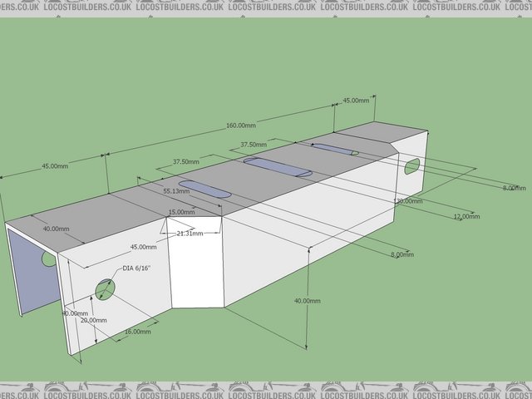Click the oval hole on the far end face
The height and width of the screenshot is (399, 532).
pyautogui.click(x=412, y=166)
